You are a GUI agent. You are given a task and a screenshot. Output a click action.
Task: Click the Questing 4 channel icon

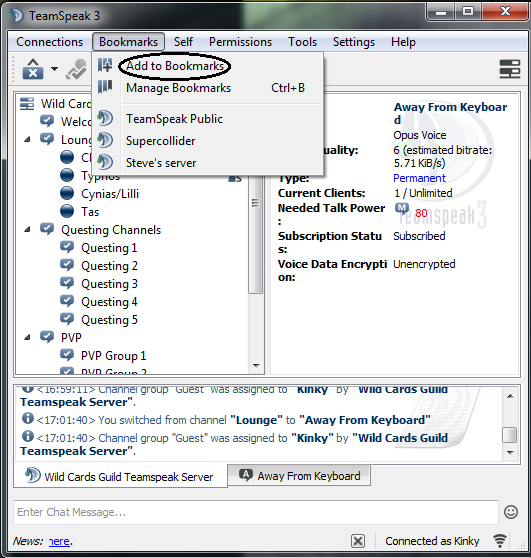67,301
